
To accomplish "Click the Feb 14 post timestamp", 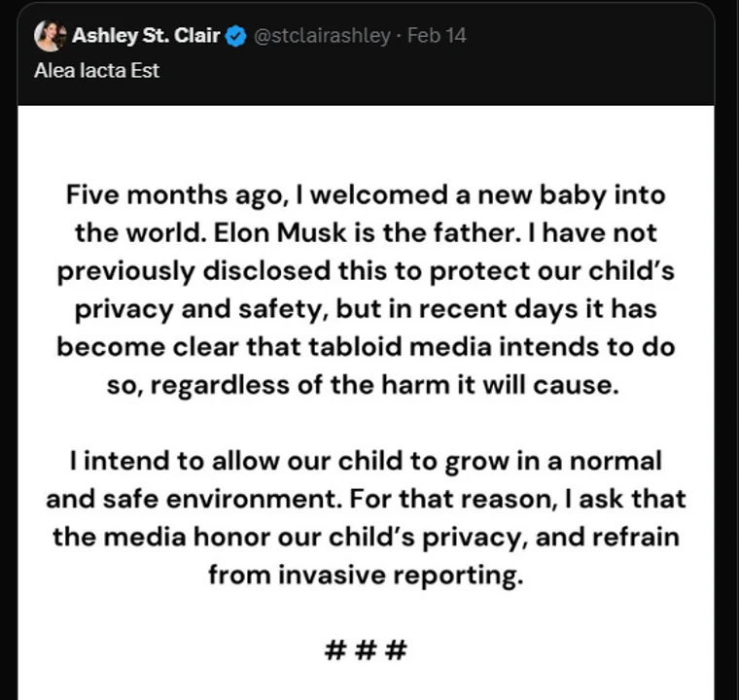I will (x=437, y=36).
